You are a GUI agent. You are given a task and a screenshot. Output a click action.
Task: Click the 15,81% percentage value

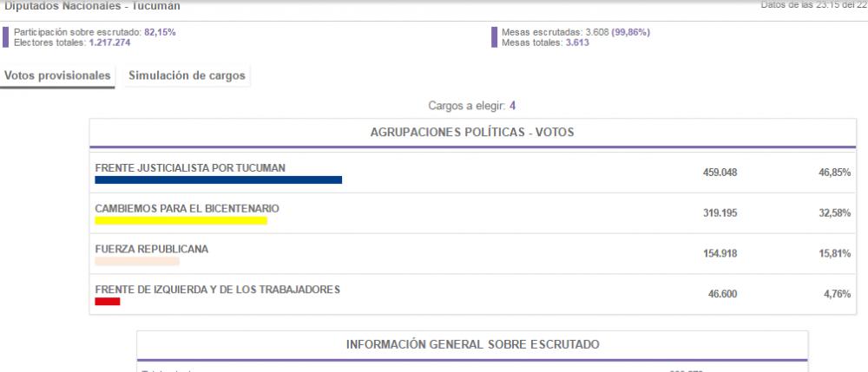pyautogui.click(x=835, y=254)
